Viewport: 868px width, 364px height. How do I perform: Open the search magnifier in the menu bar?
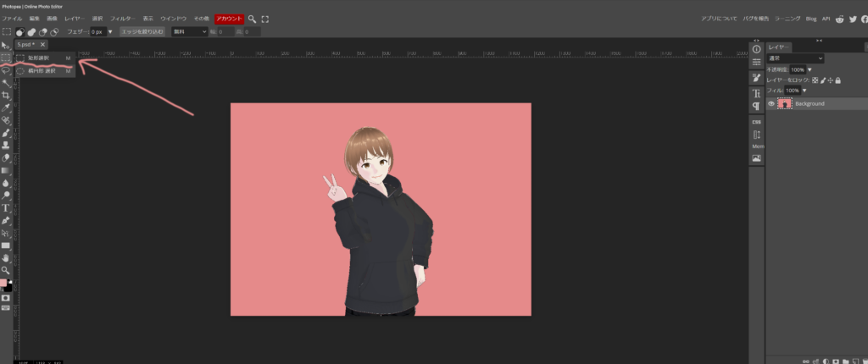[252, 19]
